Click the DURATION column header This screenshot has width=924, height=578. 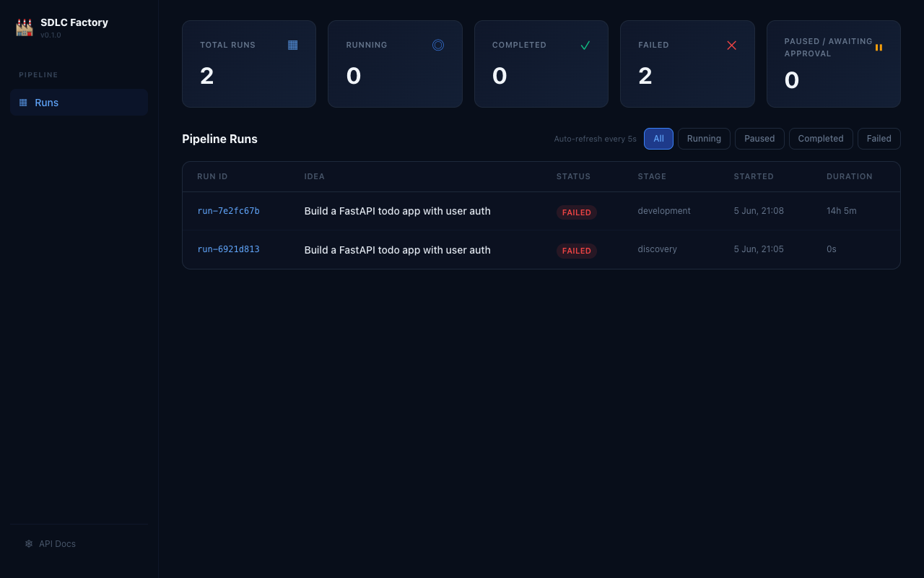tap(850, 176)
